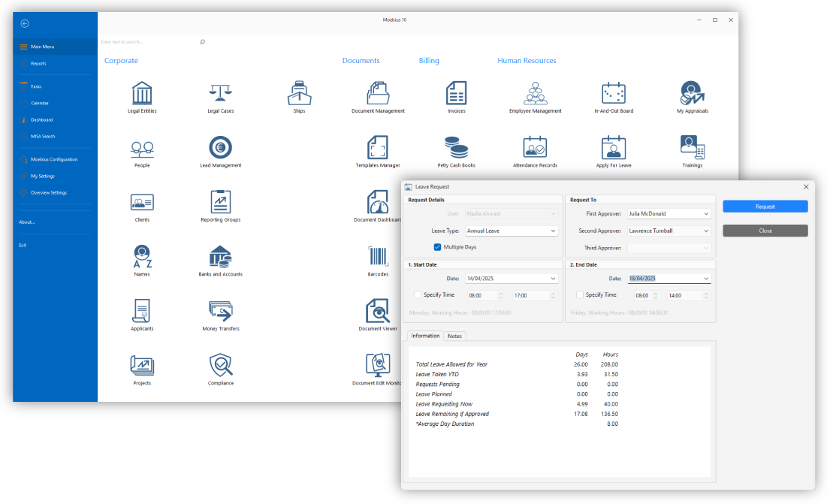The image size is (830, 504).
Task: Switch to the Notes tab
Action: 454,336
